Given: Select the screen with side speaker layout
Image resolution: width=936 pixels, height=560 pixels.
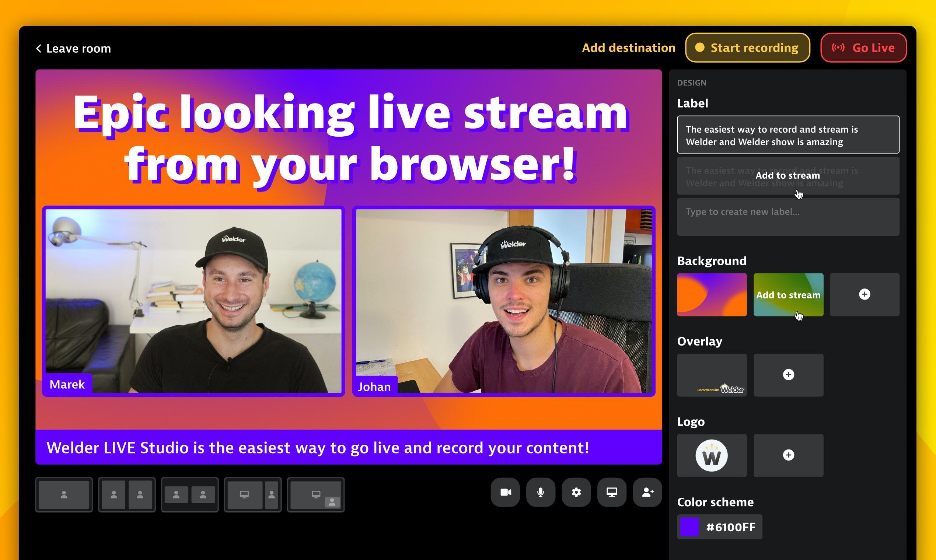Looking at the screenshot, I should pyautogui.click(x=253, y=495).
